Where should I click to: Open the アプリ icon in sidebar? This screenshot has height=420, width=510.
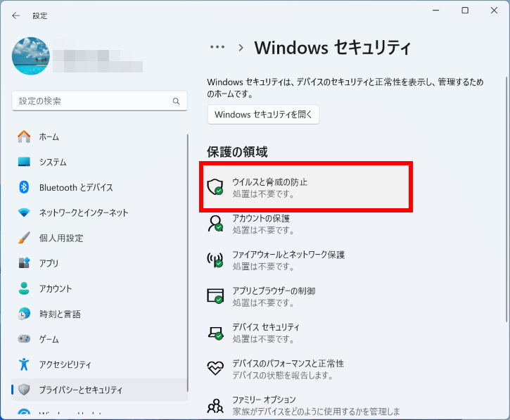pos(24,263)
